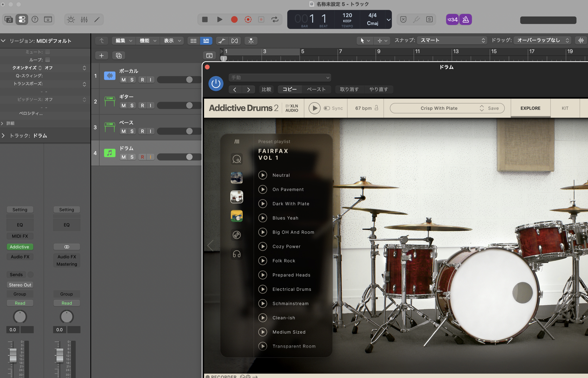Switch to the EXPLORE tab
588x378 pixels.
pos(530,108)
